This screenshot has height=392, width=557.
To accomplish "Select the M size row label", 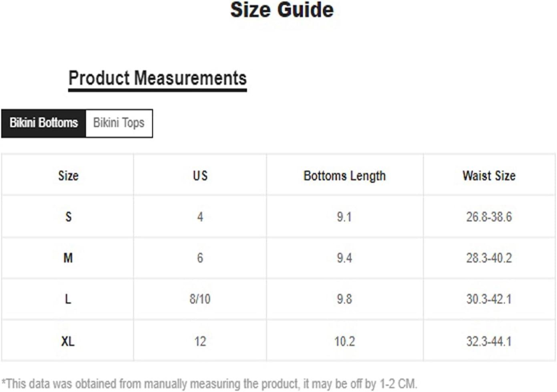I will pos(68,258).
